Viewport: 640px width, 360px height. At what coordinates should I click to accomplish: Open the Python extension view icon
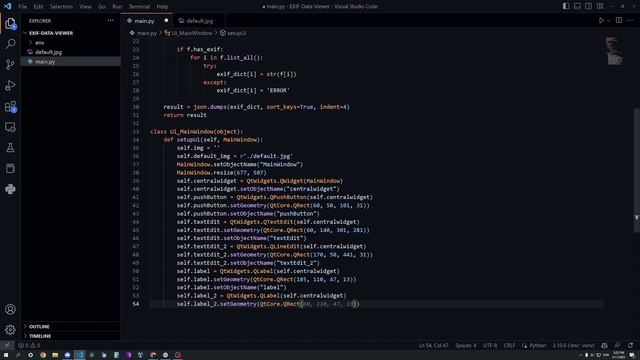point(10,189)
